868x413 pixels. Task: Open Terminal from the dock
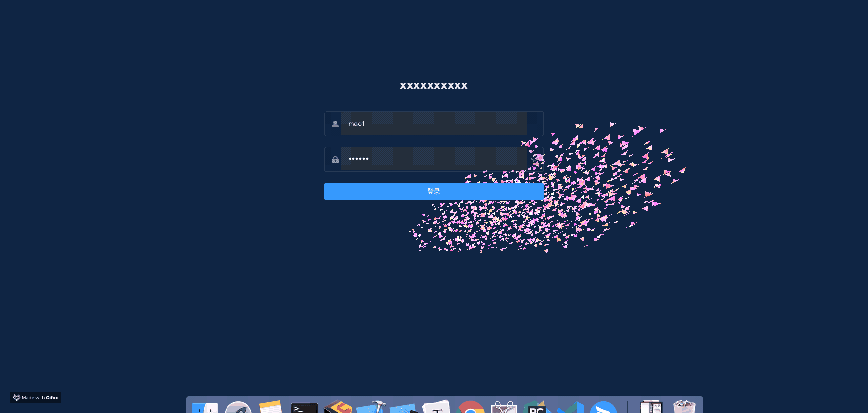[x=304, y=408]
